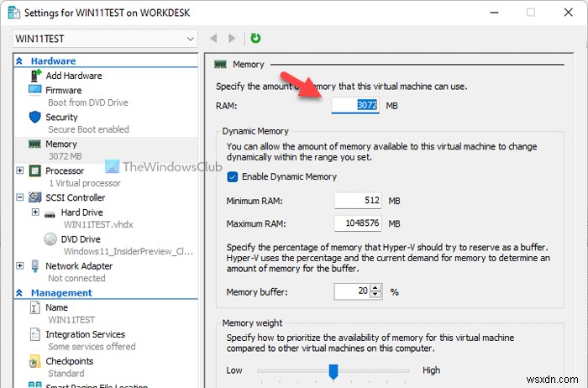The height and width of the screenshot is (388, 588).
Task: Click the green refresh icon in toolbar
Action: [x=255, y=39]
